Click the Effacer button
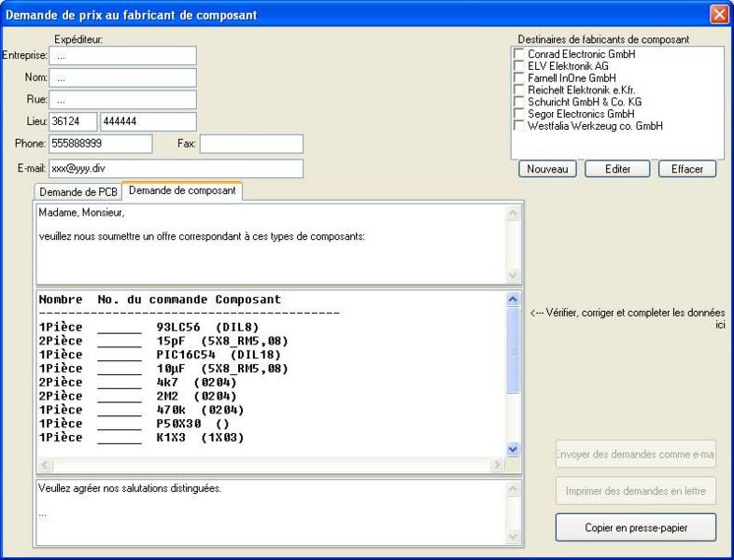The height and width of the screenshot is (560, 734). [x=686, y=169]
